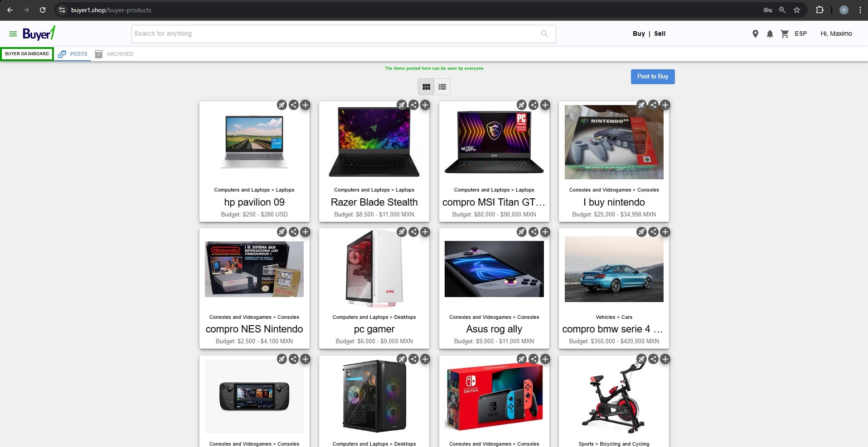Switch language via ESP

pos(800,34)
